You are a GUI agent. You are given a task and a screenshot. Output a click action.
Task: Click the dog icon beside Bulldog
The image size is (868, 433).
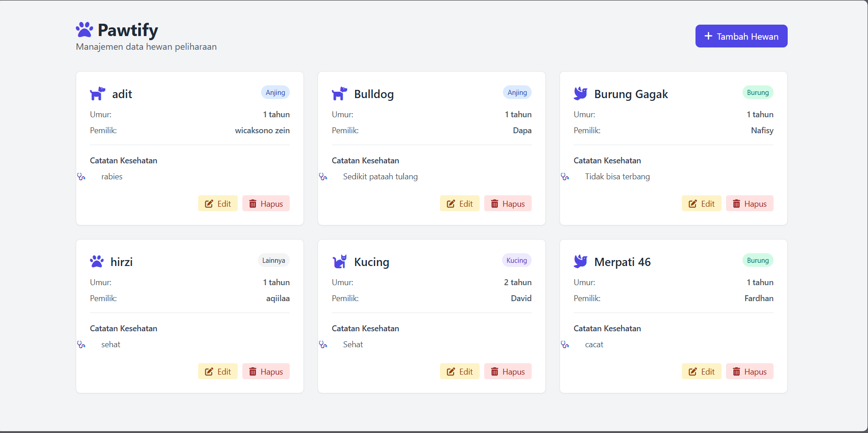339,93
